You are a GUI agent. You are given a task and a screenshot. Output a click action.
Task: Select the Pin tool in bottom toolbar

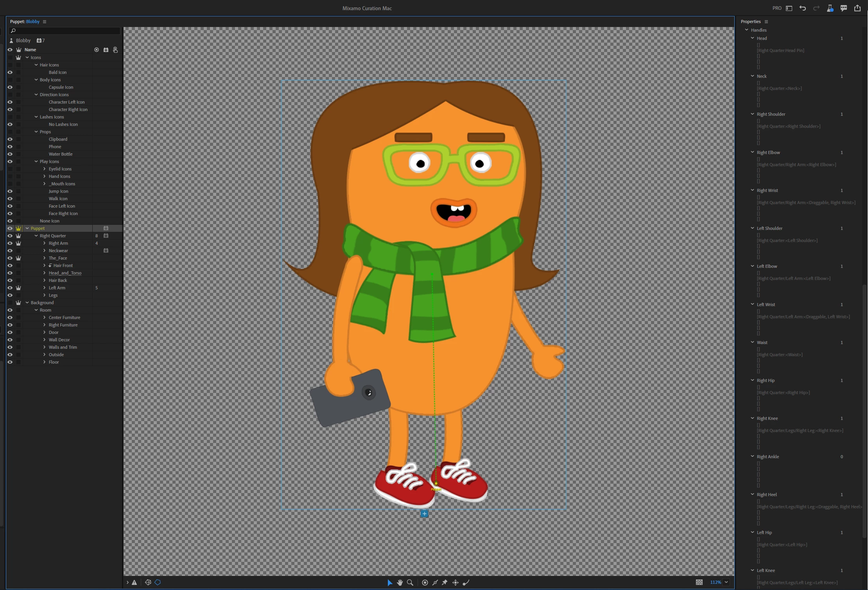(x=445, y=583)
